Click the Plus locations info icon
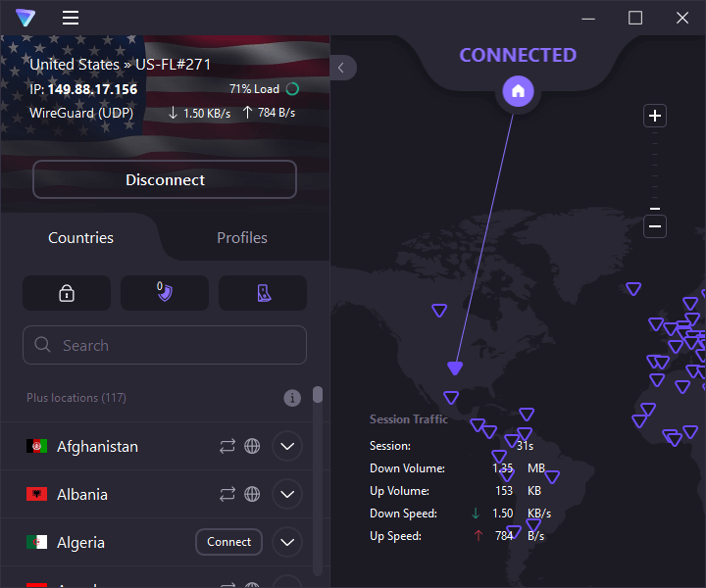The height and width of the screenshot is (588, 706). (x=292, y=398)
